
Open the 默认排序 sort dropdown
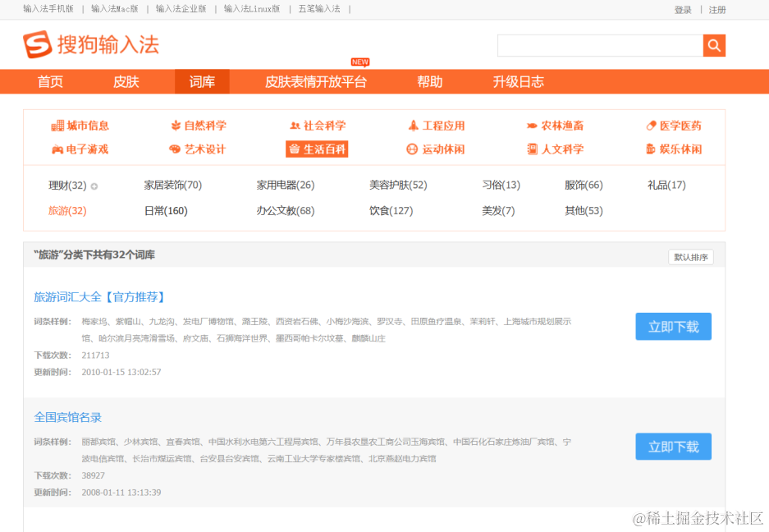click(690, 257)
